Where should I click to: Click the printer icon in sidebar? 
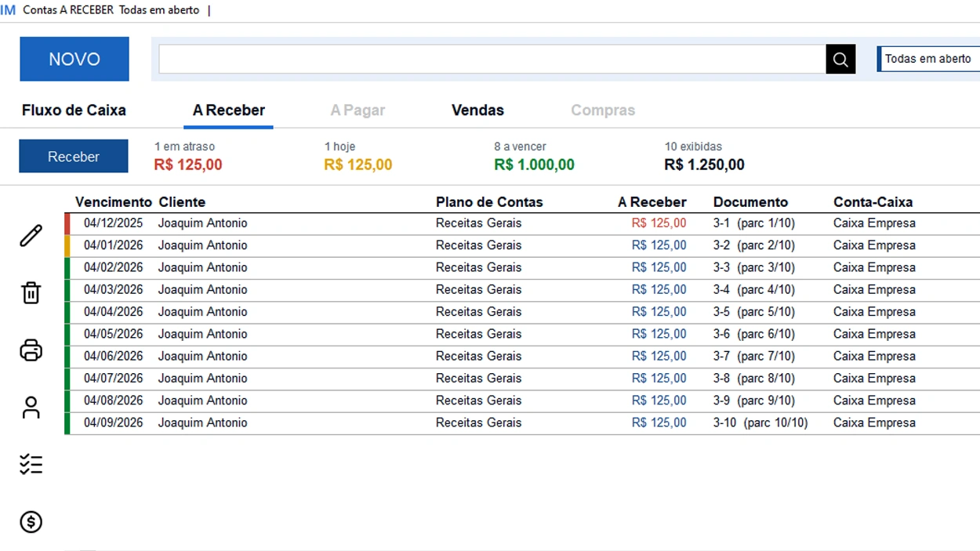(31, 350)
